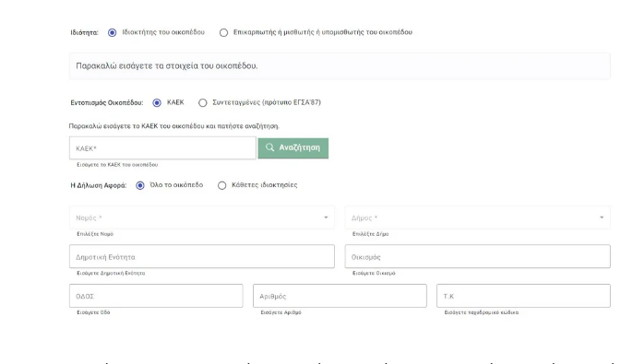Screen dimensions: 633x364
Task: Open the Δήμος dropdown arrow
Action: [x=602, y=217]
